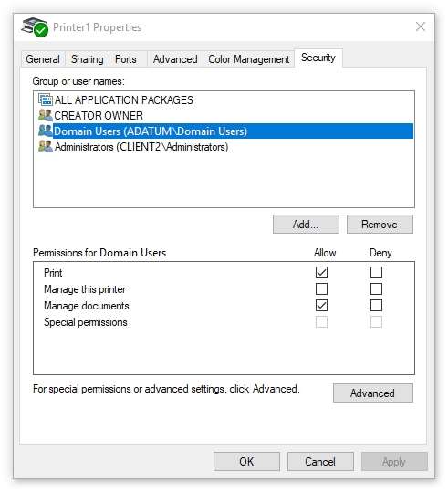Screen dimensions: 448x492
Task: Open the Sharing tab
Action: point(88,59)
